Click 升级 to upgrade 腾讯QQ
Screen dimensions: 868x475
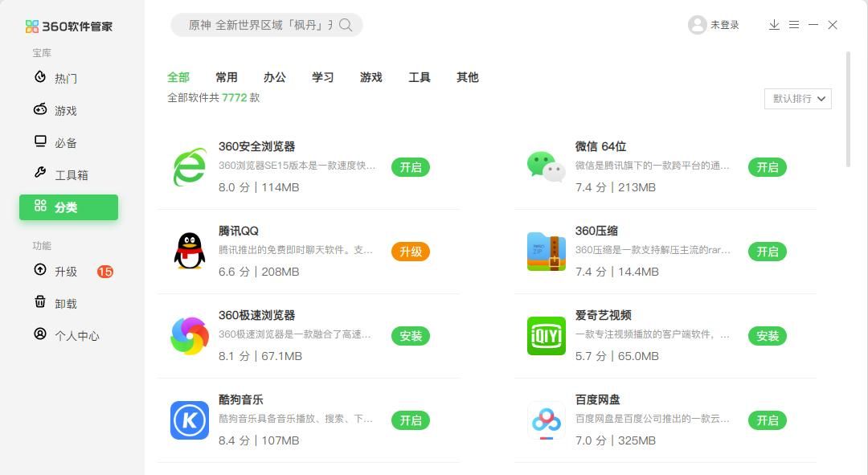point(411,252)
